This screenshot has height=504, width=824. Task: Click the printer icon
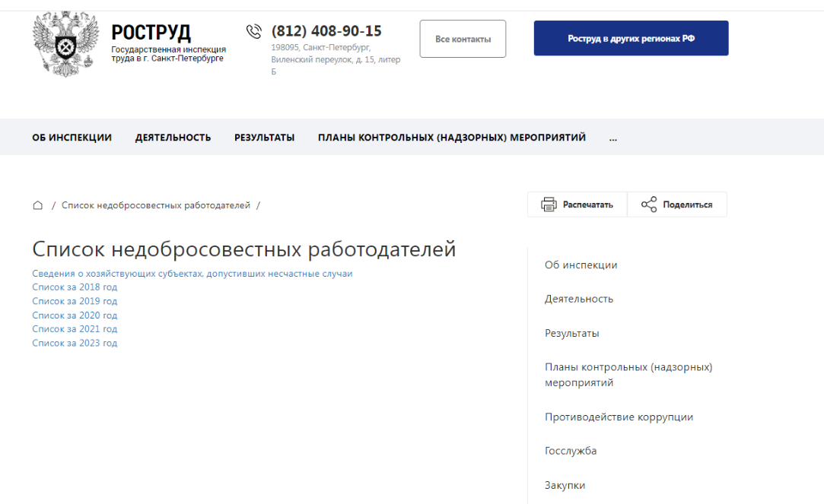click(549, 204)
